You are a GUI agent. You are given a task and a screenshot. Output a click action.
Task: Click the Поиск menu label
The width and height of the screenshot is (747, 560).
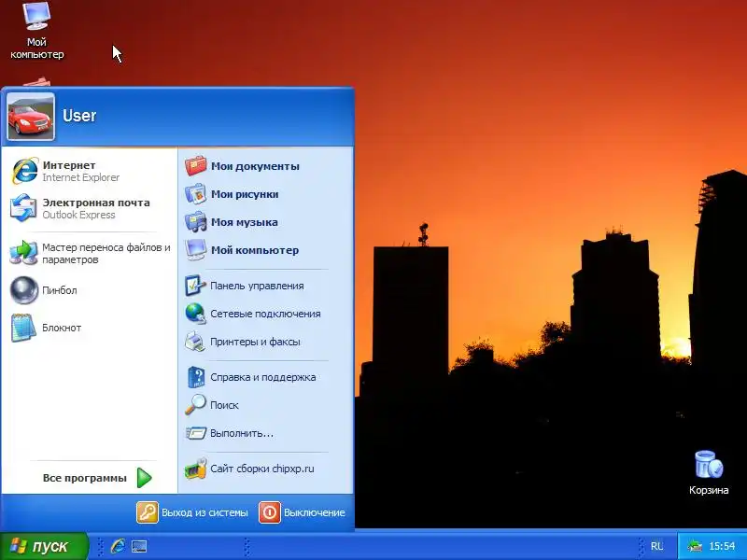coord(224,405)
